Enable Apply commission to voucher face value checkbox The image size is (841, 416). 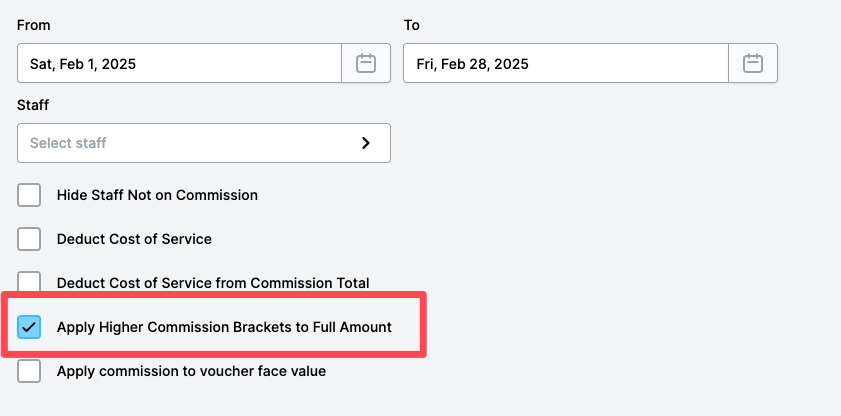(x=29, y=371)
